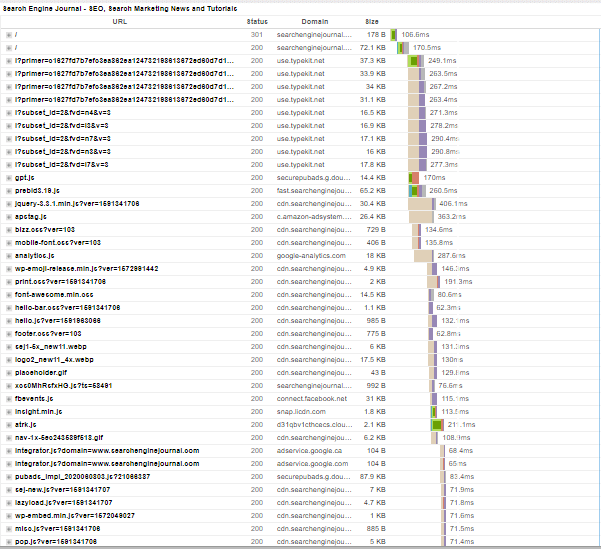Click the Search Engine Journal page title
This screenshot has height=549, width=601.
[120, 9]
